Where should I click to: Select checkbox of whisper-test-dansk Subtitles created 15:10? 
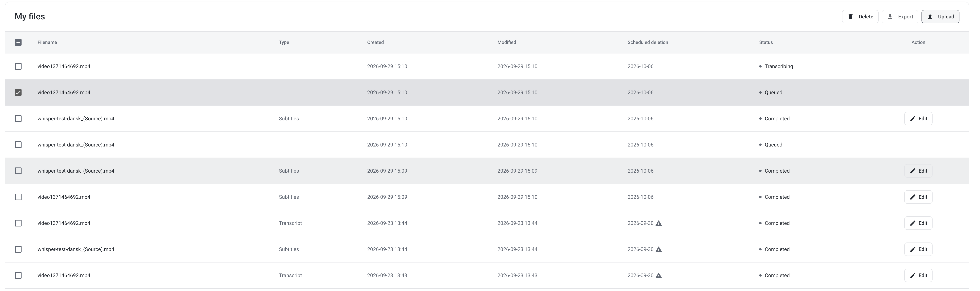pyautogui.click(x=18, y=118)
